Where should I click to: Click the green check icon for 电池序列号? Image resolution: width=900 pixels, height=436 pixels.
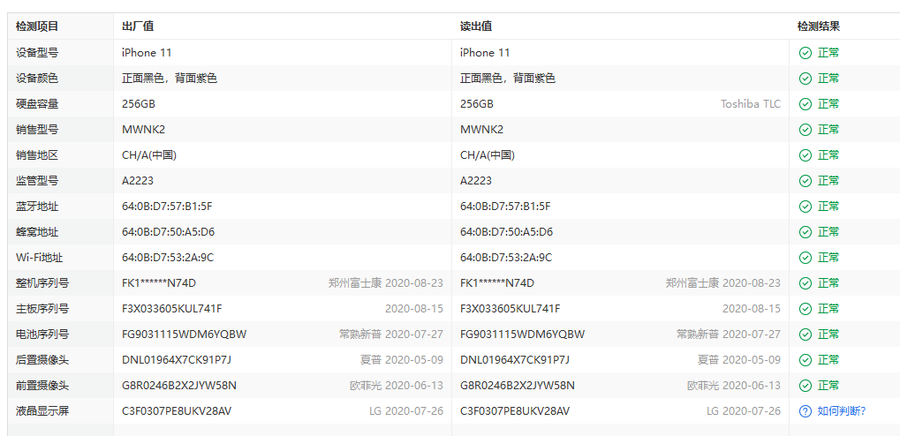(805, 334)
